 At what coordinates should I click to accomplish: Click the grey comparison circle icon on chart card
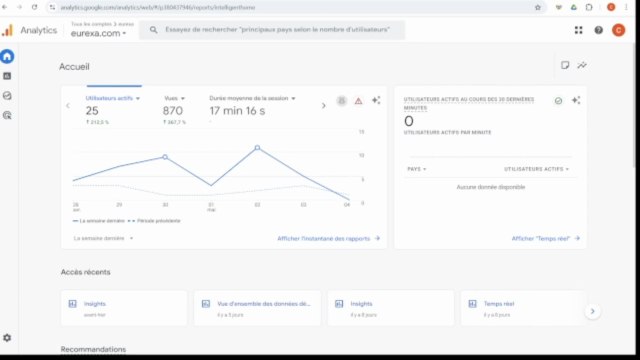pos(342,101)
